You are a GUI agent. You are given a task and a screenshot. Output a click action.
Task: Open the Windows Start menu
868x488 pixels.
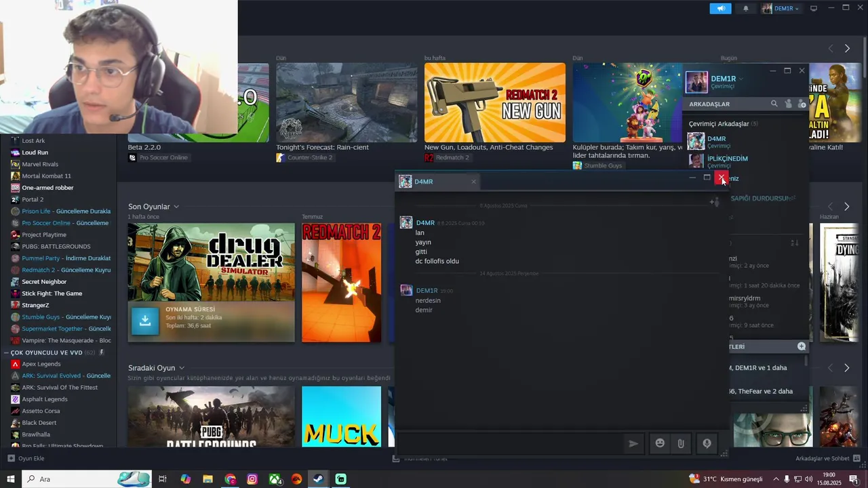click(x=10, y=479)
